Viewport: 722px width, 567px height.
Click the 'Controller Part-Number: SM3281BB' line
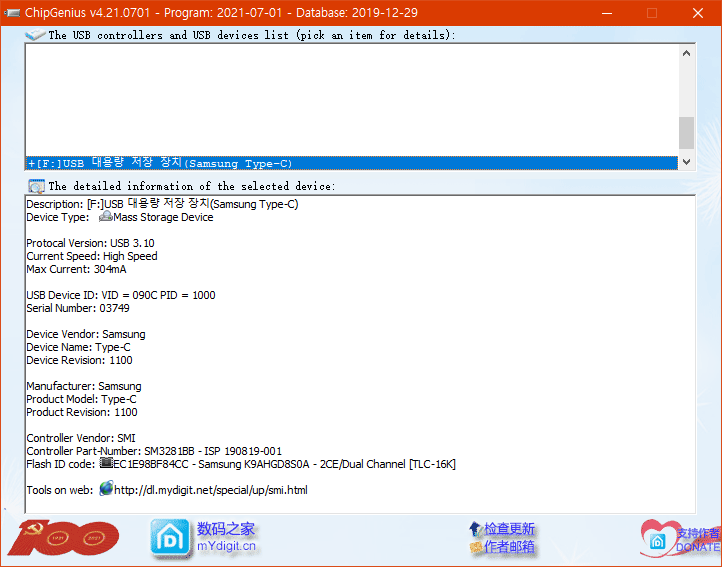point(154,451)
